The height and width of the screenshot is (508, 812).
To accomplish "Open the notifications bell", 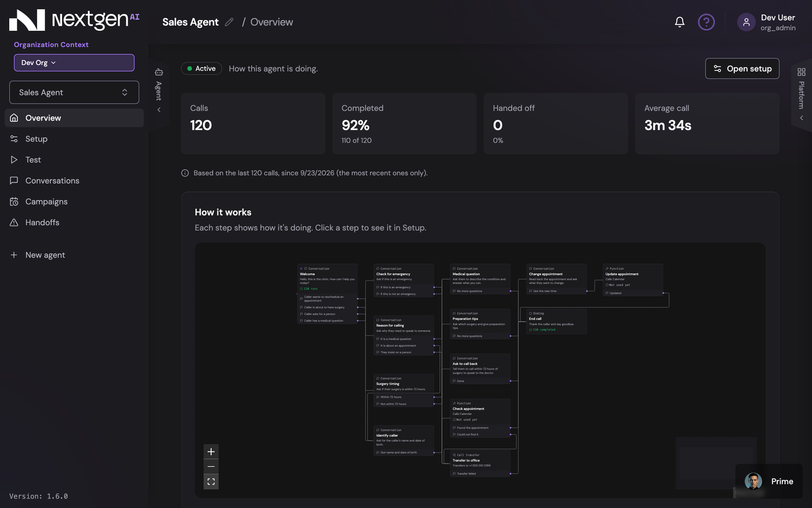I will [x=680, y=22].
